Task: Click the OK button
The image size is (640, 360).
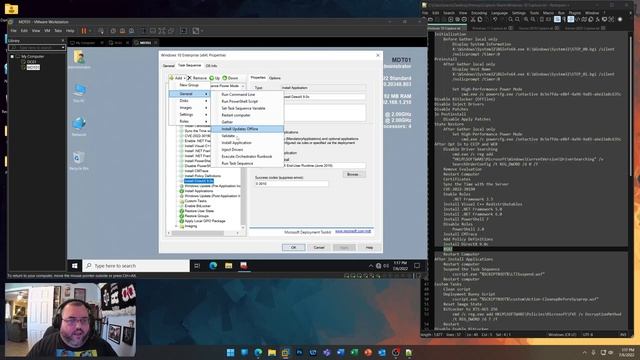Action: (293, 247)
